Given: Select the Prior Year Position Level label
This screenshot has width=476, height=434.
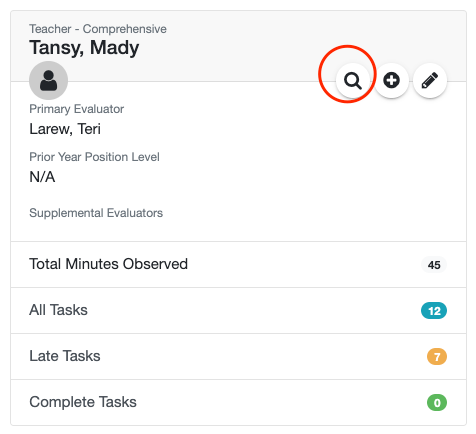Looking at the screenshot, I should (94, 157).
